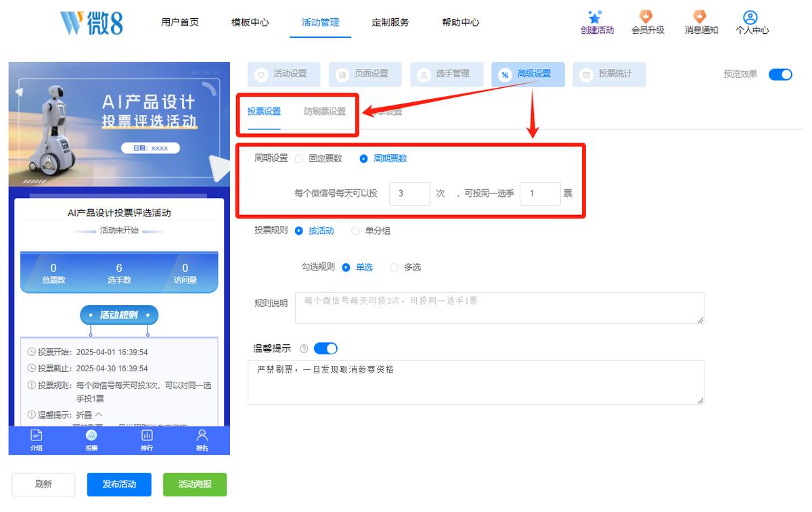
Task: Switch to the 活动设置 tab
Action: (x=284, y=74)
